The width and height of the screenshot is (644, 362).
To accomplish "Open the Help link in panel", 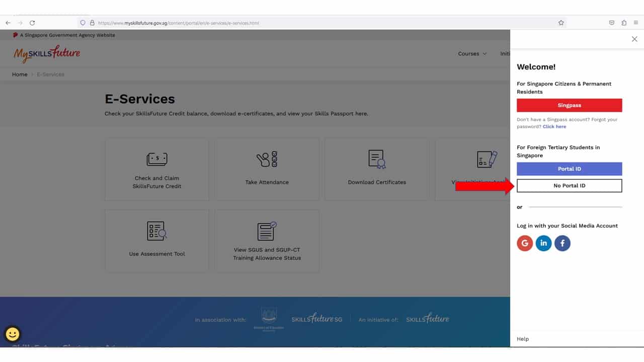I will point(523,339).
